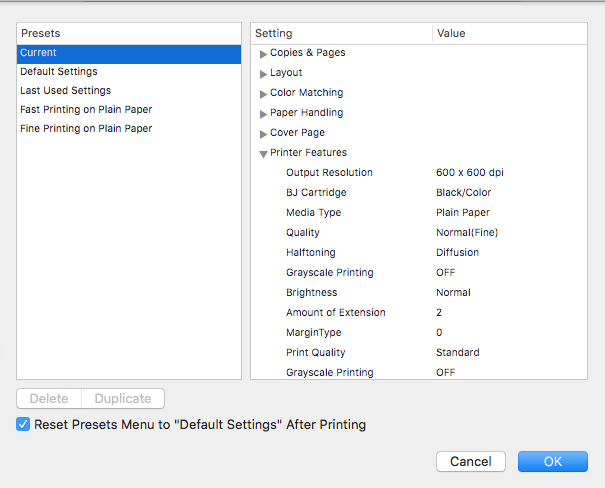Click the Duplicate preset button
The width and height of the screenshot is (605, 488).
(123, 398)
